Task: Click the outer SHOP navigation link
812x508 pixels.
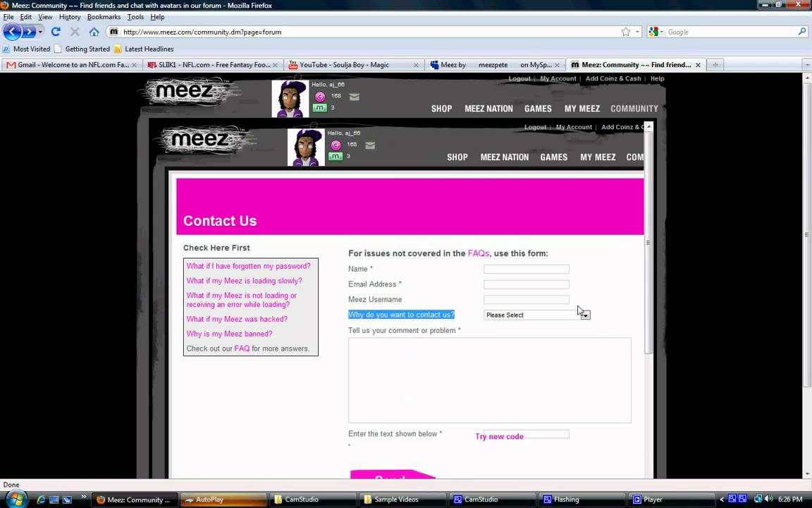Action: (x=442, y=109)
